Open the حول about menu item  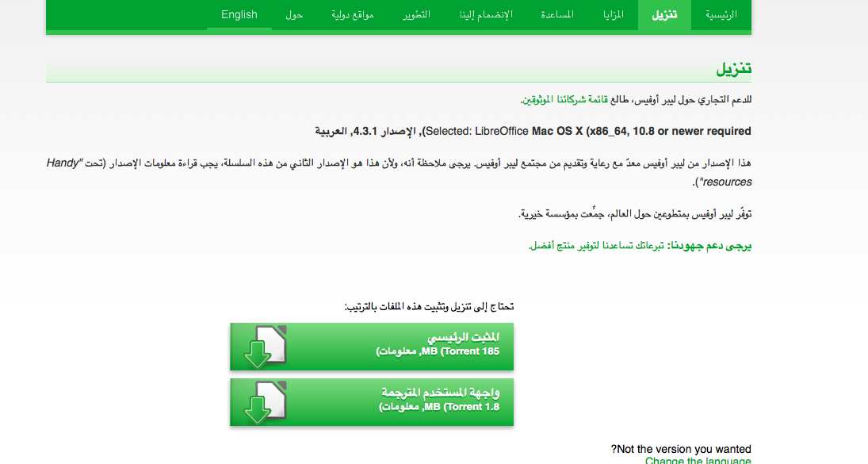pyautogui.click(x=294, y=15)
